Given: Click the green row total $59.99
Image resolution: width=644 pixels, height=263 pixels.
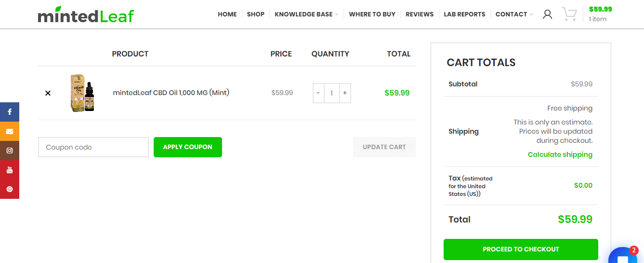Looking at the screenshot, I should click(397, 93).
